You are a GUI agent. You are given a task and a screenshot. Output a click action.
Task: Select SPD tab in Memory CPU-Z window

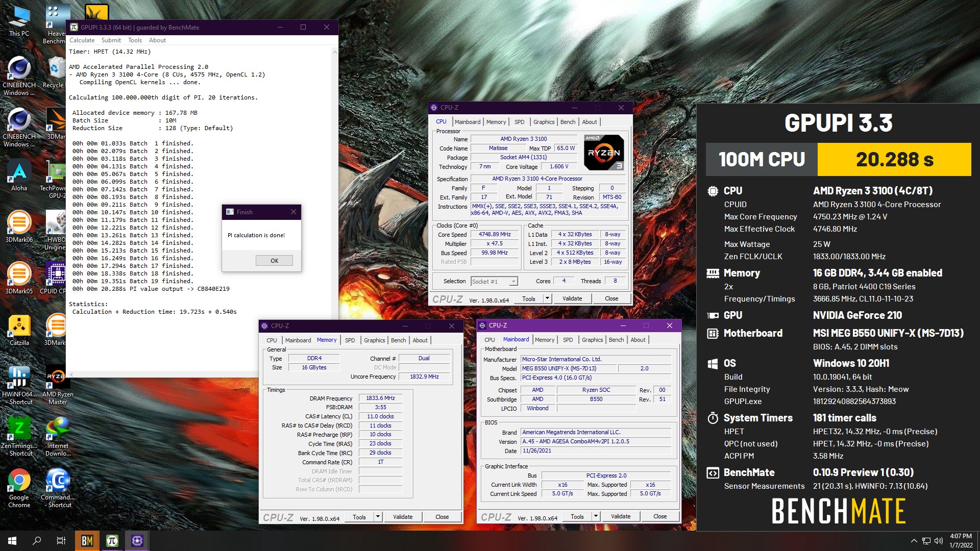click(x=350, y=340)
